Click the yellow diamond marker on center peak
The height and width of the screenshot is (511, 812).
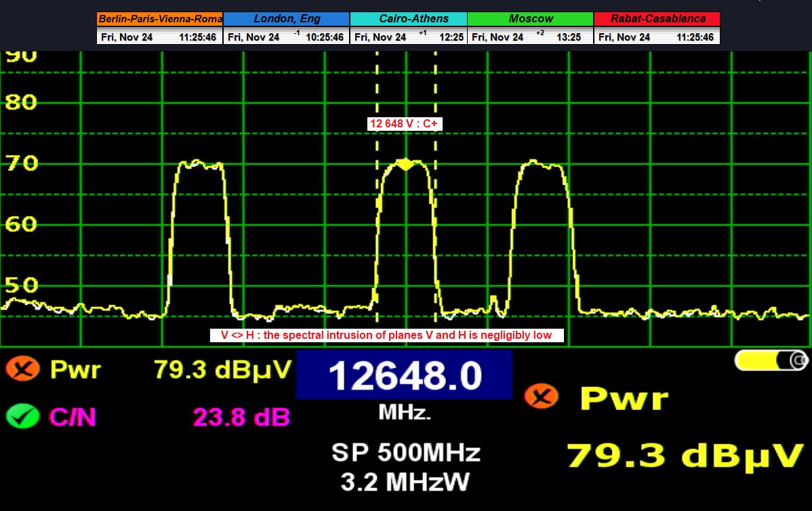pos(405,164)
